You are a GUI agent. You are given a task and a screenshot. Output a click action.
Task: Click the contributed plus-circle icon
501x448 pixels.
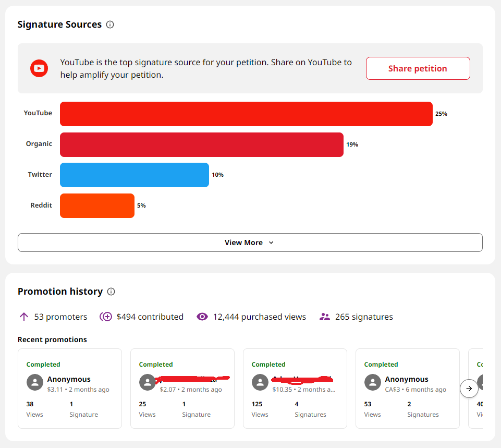click(x=106, y=317)
